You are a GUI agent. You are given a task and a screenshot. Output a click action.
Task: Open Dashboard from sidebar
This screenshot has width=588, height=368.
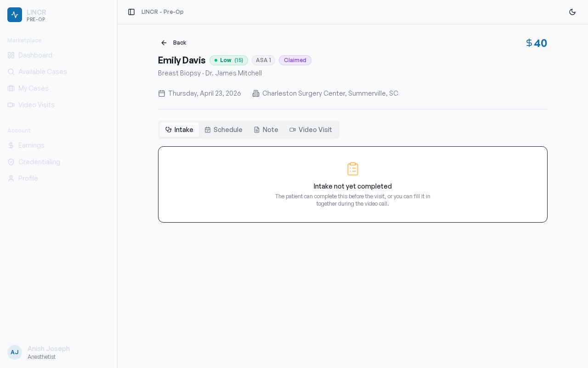click(35, 55)
